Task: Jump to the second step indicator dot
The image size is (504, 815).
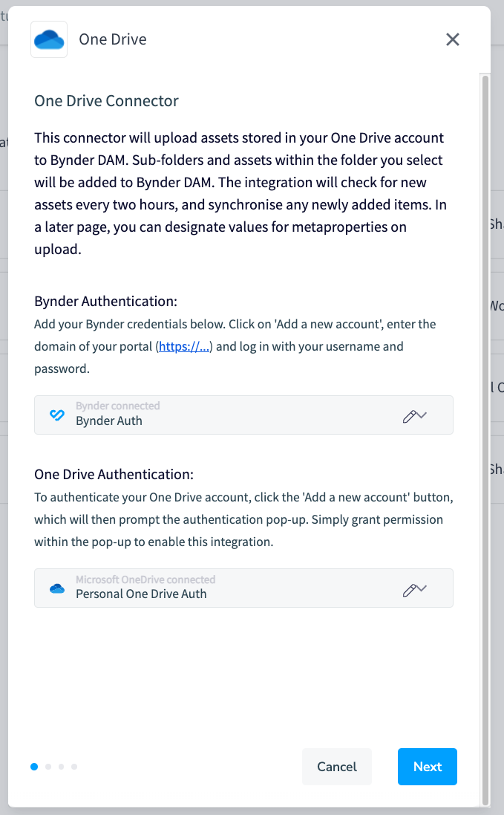Action: coord(48,767)
